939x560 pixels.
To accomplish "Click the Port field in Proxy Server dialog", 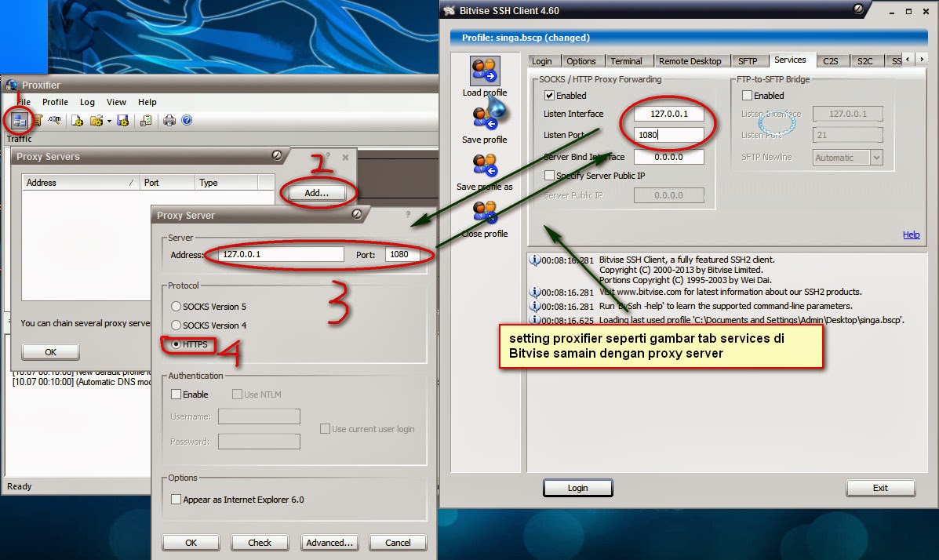I will pyautogui.click(x=402, y=255).
